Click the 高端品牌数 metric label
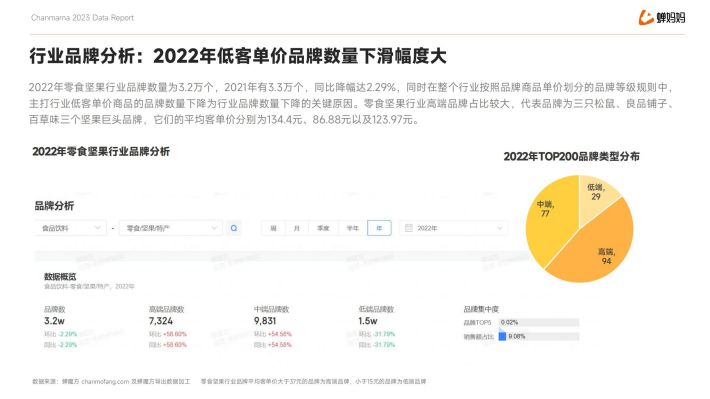This screenshot has height=399, width=710. point(167,309)
